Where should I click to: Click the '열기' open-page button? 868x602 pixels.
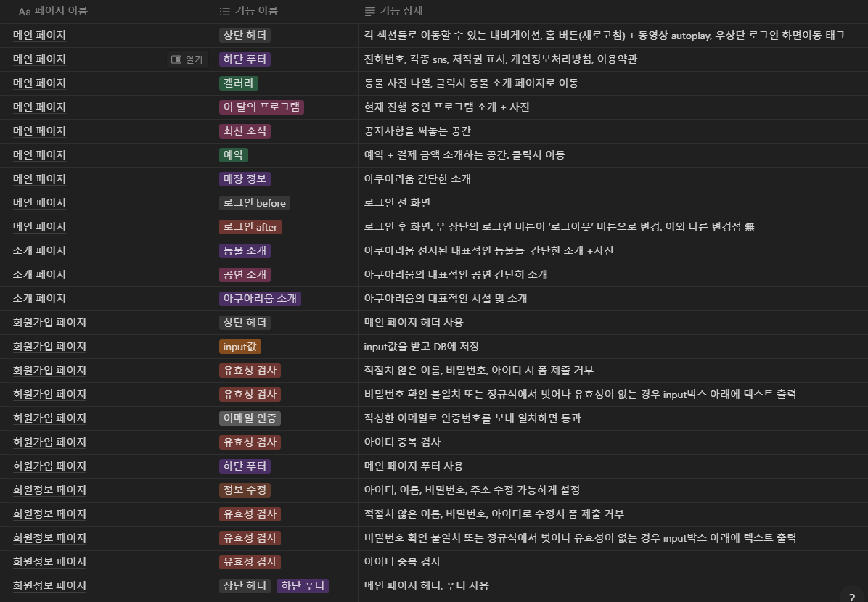[187, 59]
